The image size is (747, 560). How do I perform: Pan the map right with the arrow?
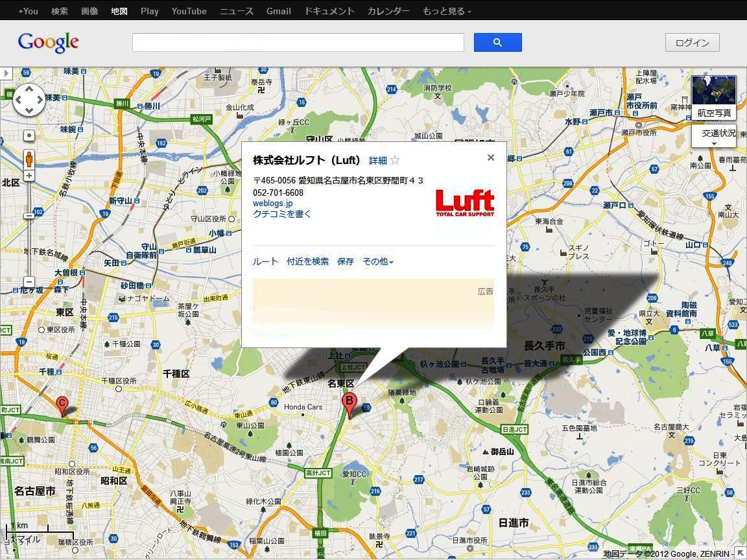(40, 100)
